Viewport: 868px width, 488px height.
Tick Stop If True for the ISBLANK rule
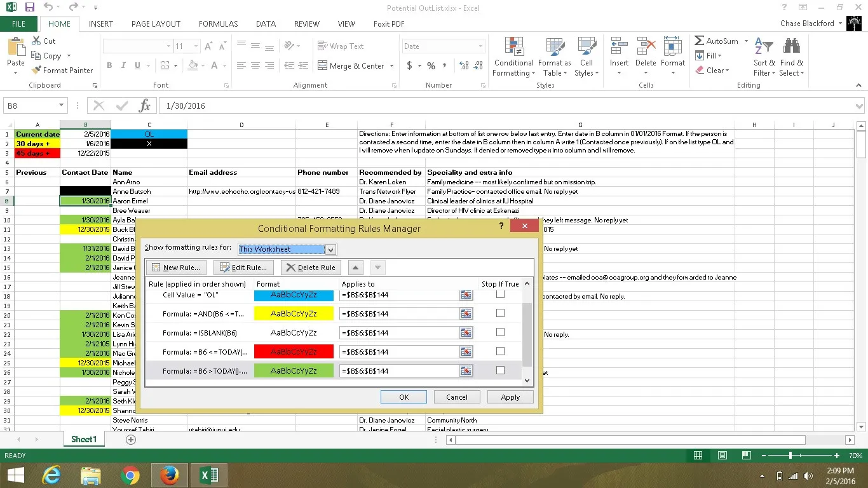click(x=500, y=332)
